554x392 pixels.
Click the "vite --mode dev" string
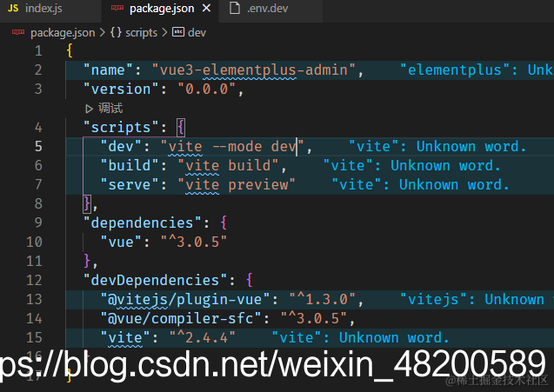[x=232, y=147]
